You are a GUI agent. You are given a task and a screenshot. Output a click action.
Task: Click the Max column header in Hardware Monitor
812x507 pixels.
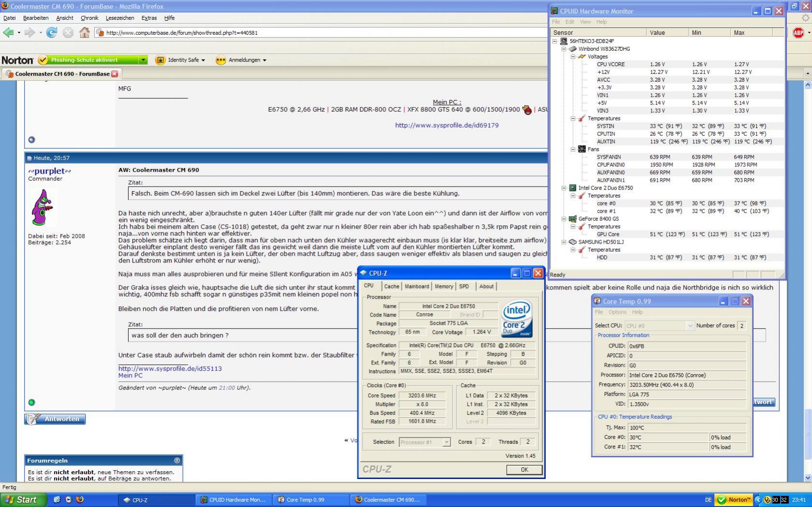coord(751,32)
